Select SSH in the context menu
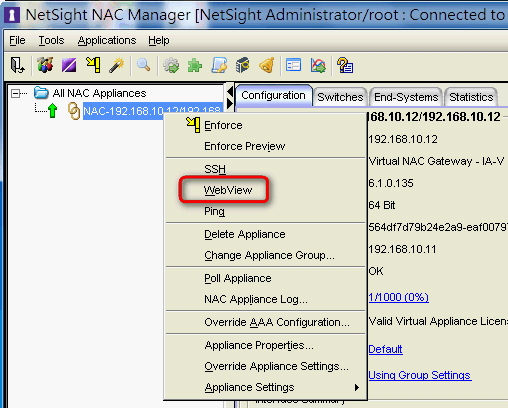Screen dimensions: 508x408 pos(266,169)
